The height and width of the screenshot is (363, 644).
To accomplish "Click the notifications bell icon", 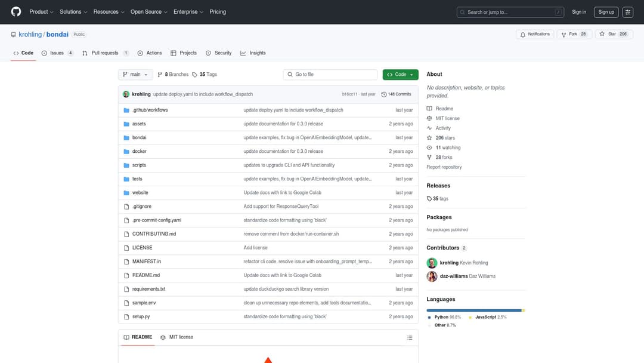I will [522, 35].
